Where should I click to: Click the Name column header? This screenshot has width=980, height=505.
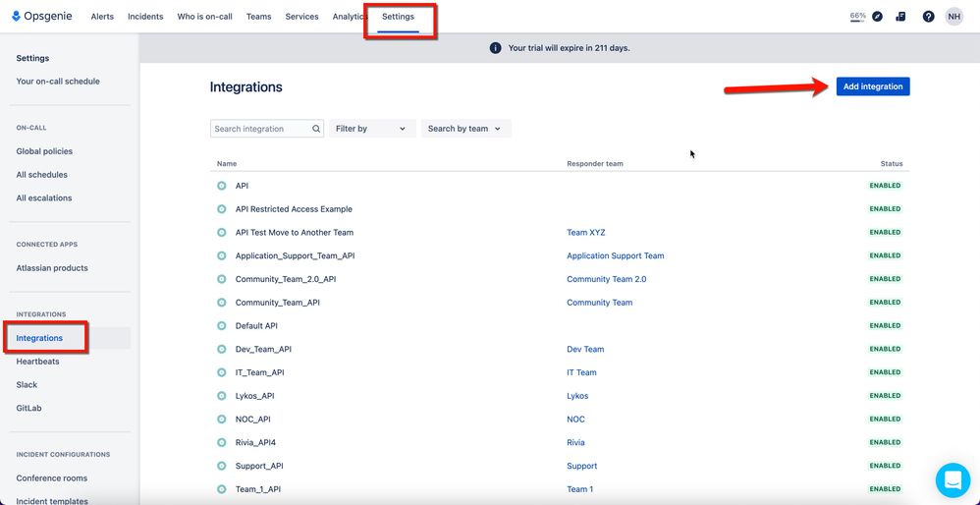tap(227, 164)
